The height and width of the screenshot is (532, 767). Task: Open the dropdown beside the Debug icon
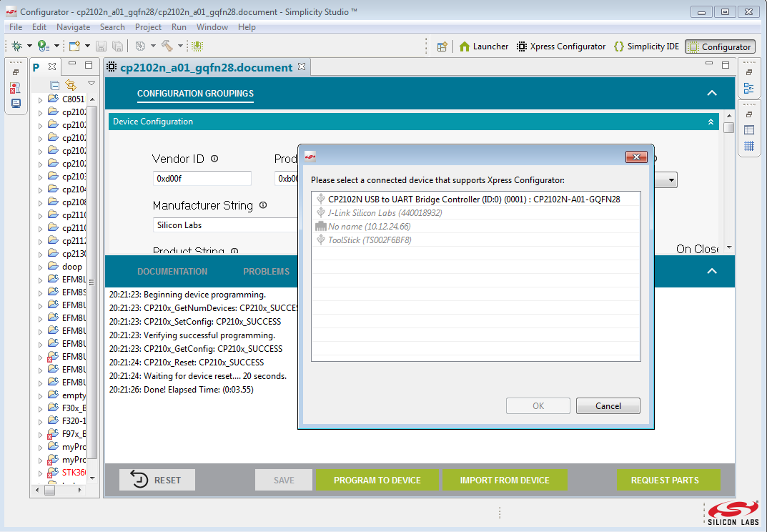pos(29,46)
